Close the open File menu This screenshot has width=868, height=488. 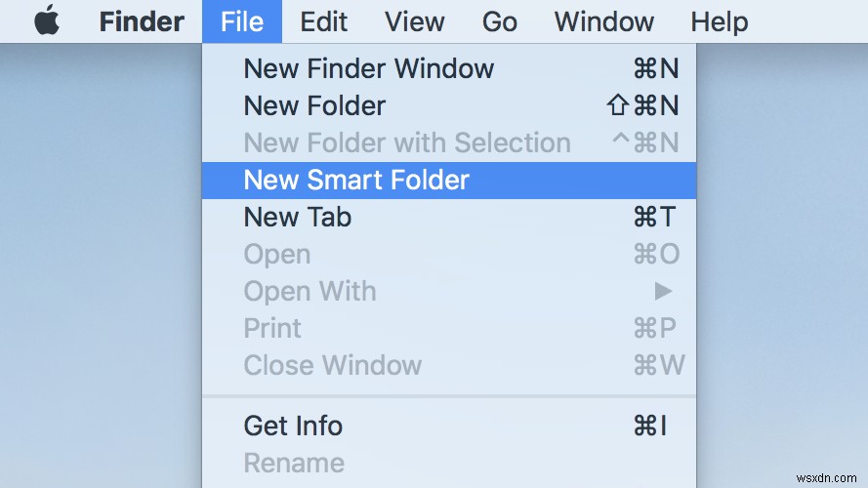[x=242, y=21]
